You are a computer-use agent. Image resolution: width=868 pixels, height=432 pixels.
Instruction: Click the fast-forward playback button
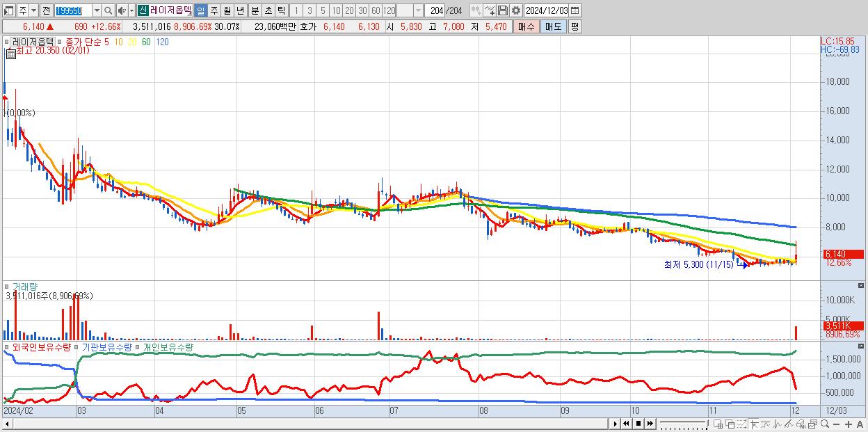(x=650, y=424)
